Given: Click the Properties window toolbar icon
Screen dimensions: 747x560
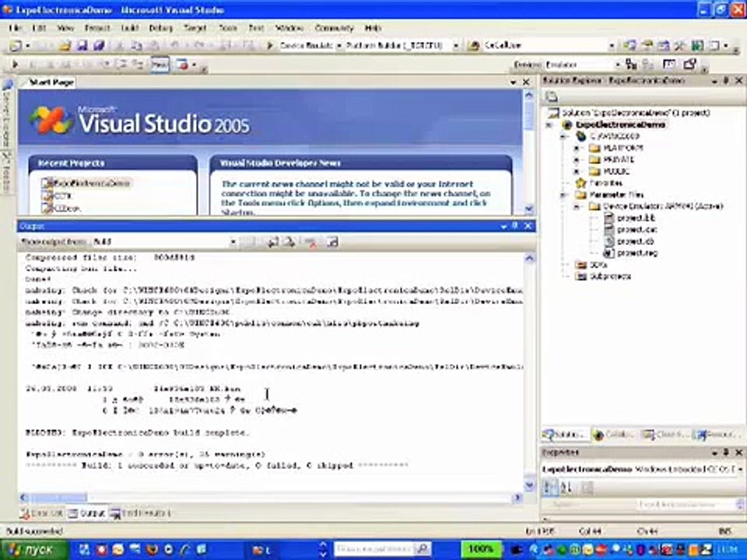Looking at the screenshot, I should coord(647,46).
